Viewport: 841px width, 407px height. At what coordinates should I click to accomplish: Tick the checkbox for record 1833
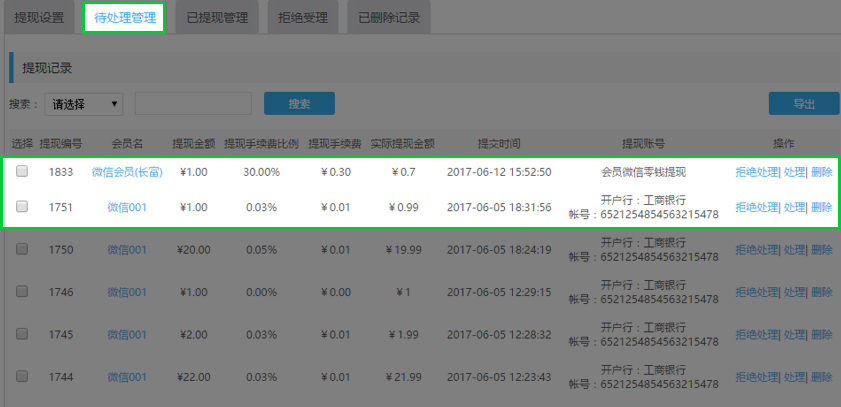pyautogui.click(x=22, y=171)
